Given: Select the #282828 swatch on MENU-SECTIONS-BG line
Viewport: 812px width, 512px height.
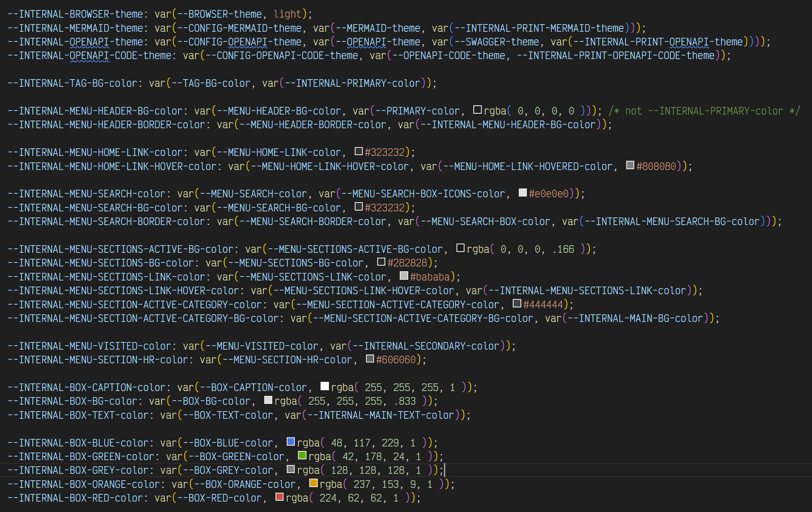Looking at the screenshot, I should point(380,261).
